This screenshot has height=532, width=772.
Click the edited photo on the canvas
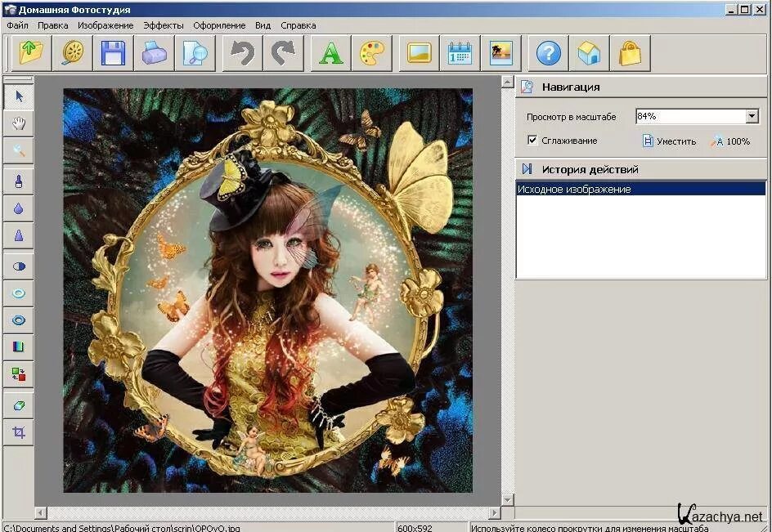click(x=268, y=290)
